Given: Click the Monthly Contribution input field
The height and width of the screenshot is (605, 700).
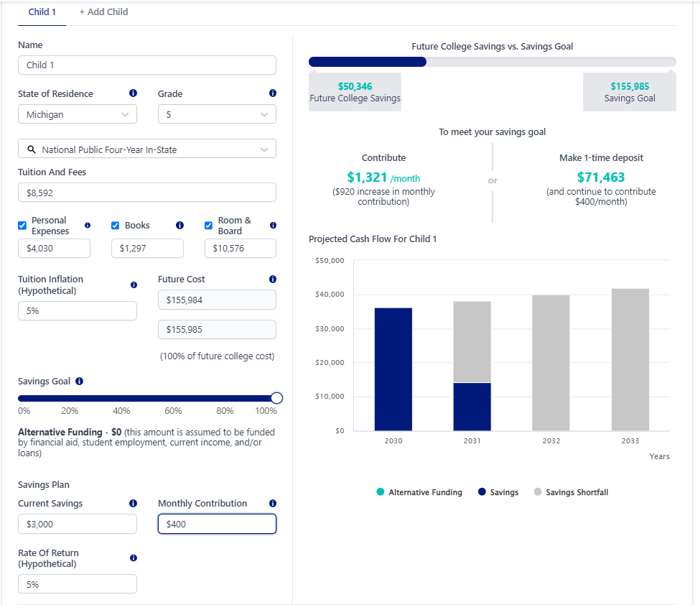Looking at the screenshot, I should pos(217,524).
